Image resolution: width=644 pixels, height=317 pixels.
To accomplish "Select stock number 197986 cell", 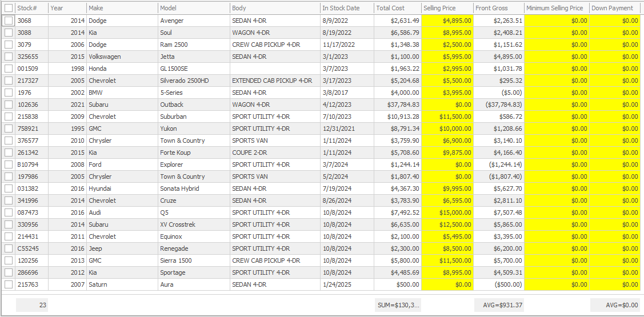I will coord(31,176).
